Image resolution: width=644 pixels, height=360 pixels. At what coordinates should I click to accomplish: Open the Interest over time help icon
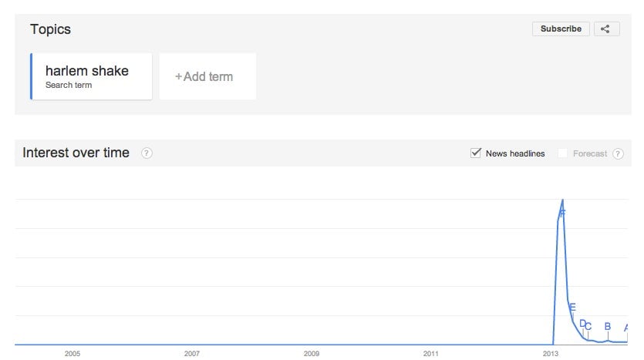click(x=147, y=153)
